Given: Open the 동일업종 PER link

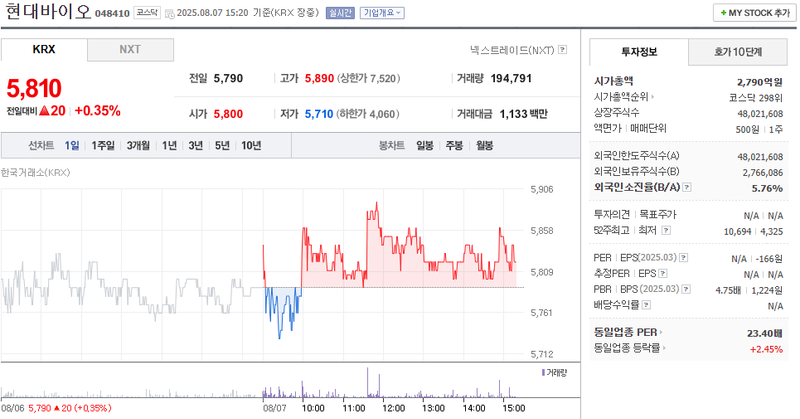Looking at the screenshot, I should pyautogui.click(x=626, y=332).
